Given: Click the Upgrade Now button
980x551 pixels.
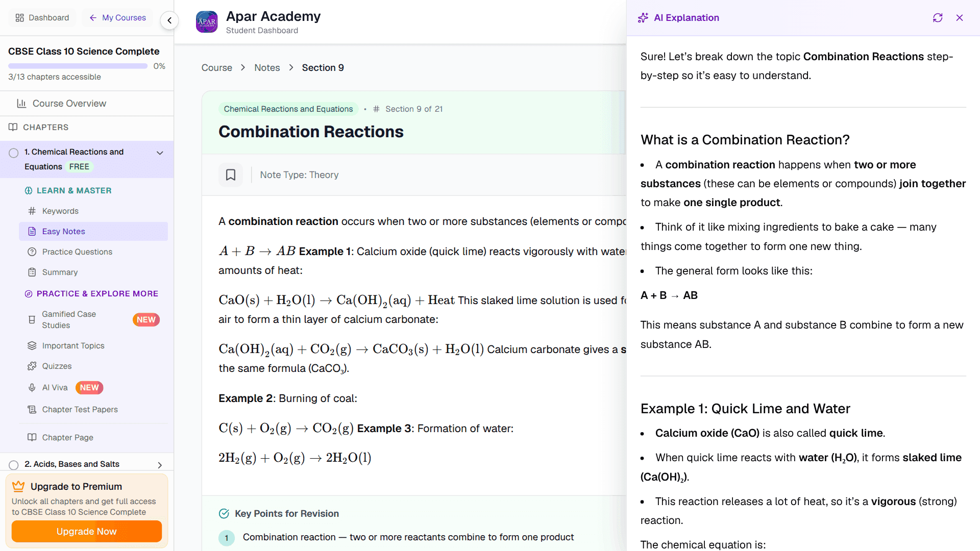Looking at the screenshot, I should [x=87, y=532].
